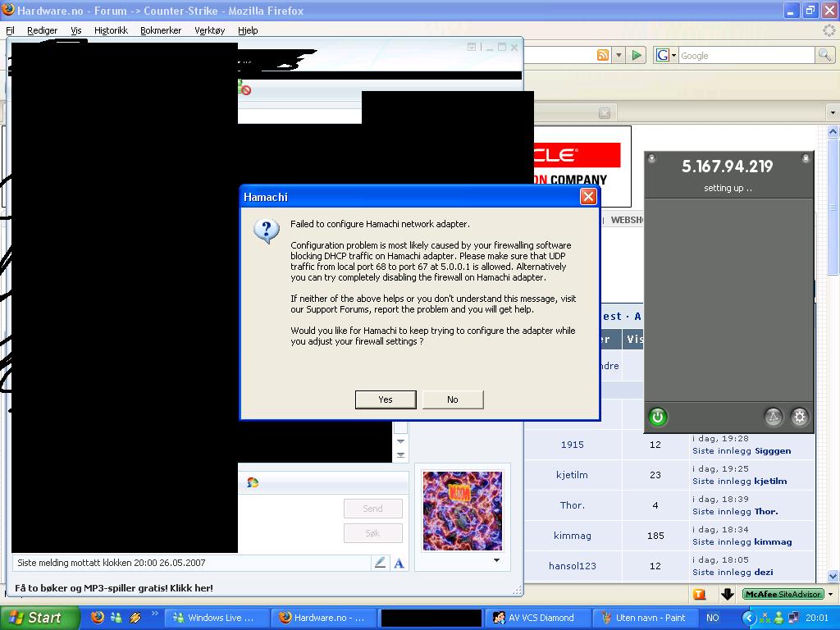The width and height of the screenshot is (840, 630).
Task: Click the black download arrow in the status bar
Action: point(727,594)
